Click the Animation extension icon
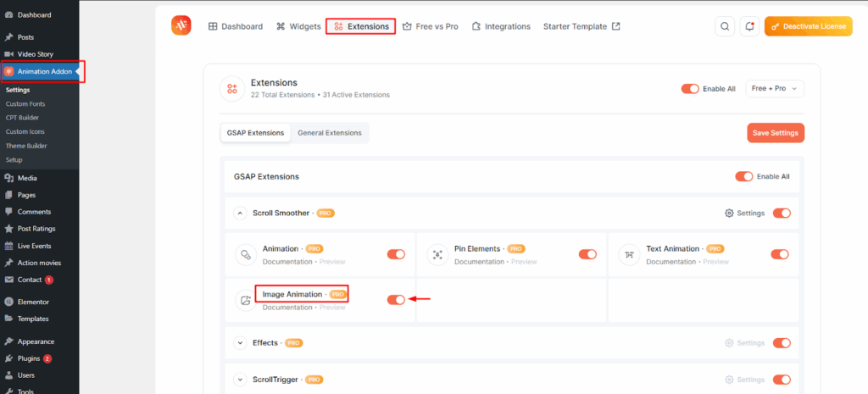 246,254
